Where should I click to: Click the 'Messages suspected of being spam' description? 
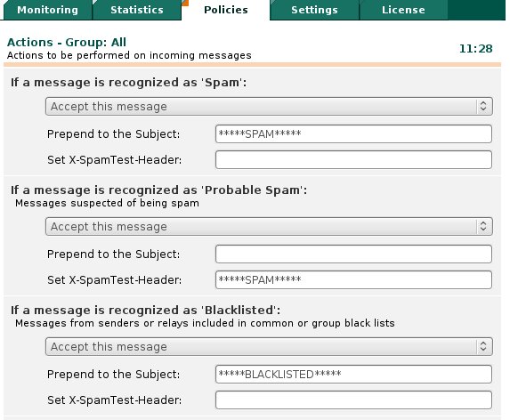[x=107, y=203]
